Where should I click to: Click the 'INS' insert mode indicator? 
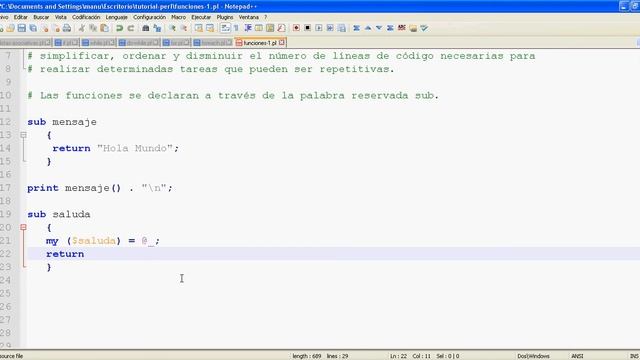point(634,356)
